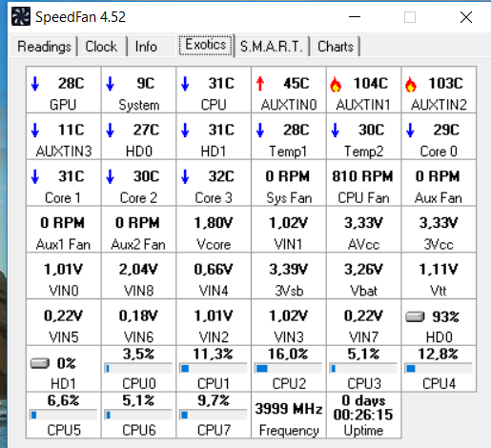Click the CPU1 usage bar
The image size is (491, 448).
click(214, 369)
